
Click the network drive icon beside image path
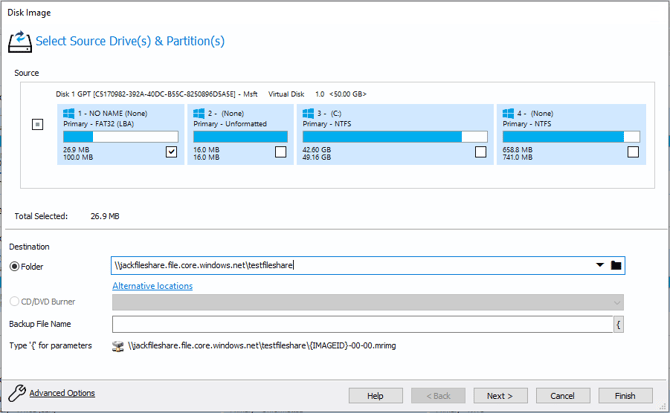coord(118,345)
